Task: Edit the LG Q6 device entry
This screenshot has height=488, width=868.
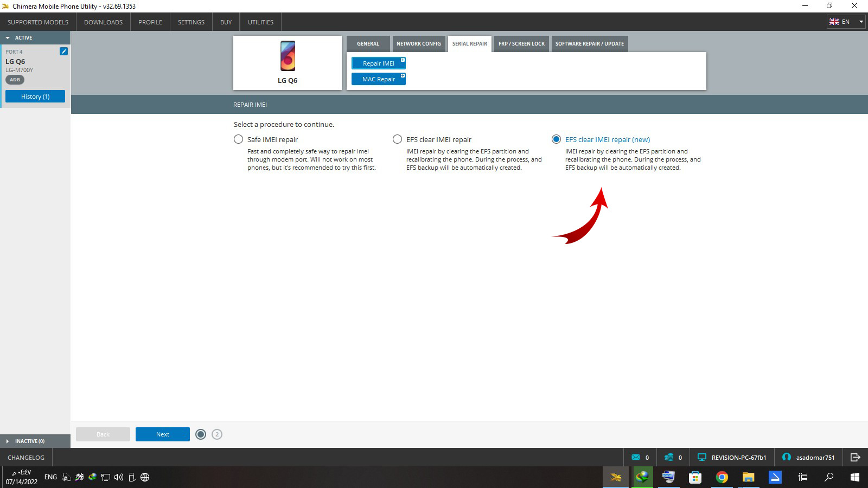Action: tap(63, 51)
